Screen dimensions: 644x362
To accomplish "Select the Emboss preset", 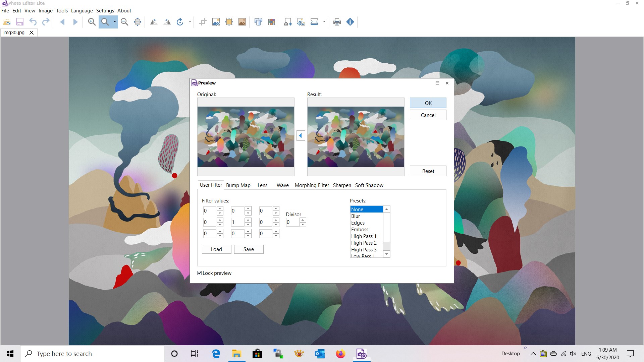I will click(360, 230).
